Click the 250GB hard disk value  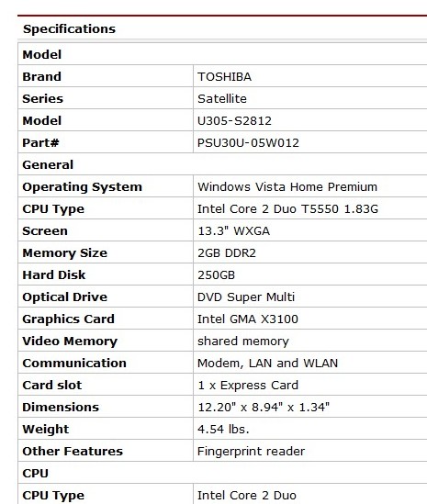(216, 275)
